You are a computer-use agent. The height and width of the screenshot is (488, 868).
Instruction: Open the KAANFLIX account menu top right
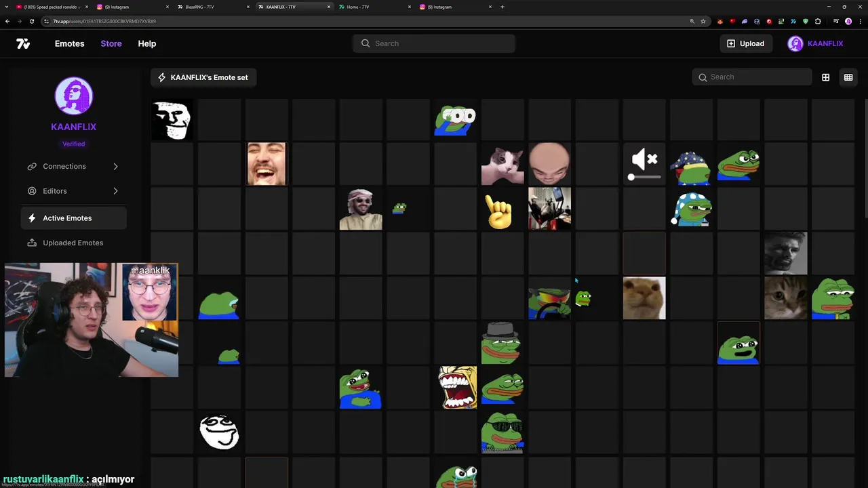click(x=815, y=43)
